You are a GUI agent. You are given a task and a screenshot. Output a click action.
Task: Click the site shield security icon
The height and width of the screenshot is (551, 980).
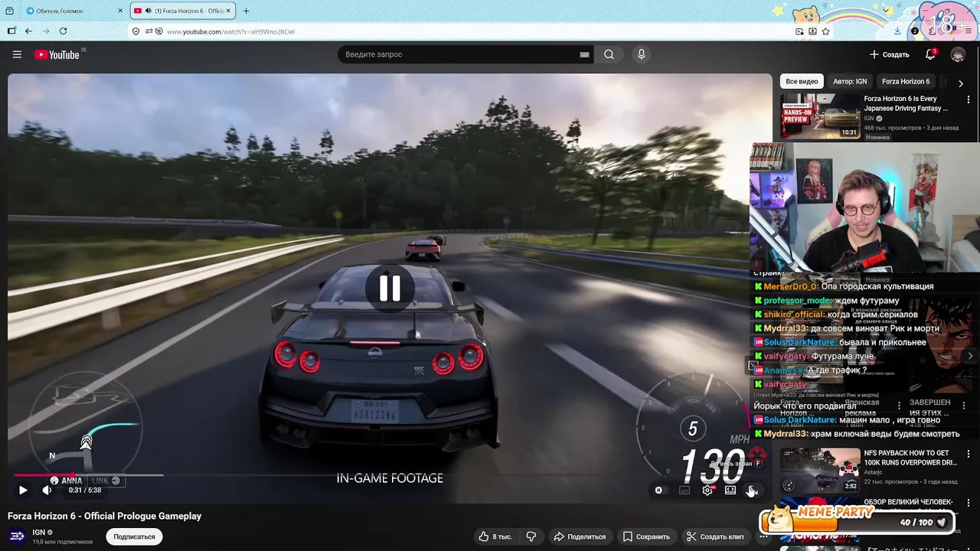coord(136,31)
